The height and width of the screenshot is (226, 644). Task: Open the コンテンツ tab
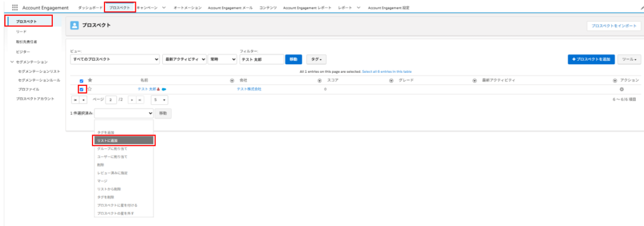(268, 8)
